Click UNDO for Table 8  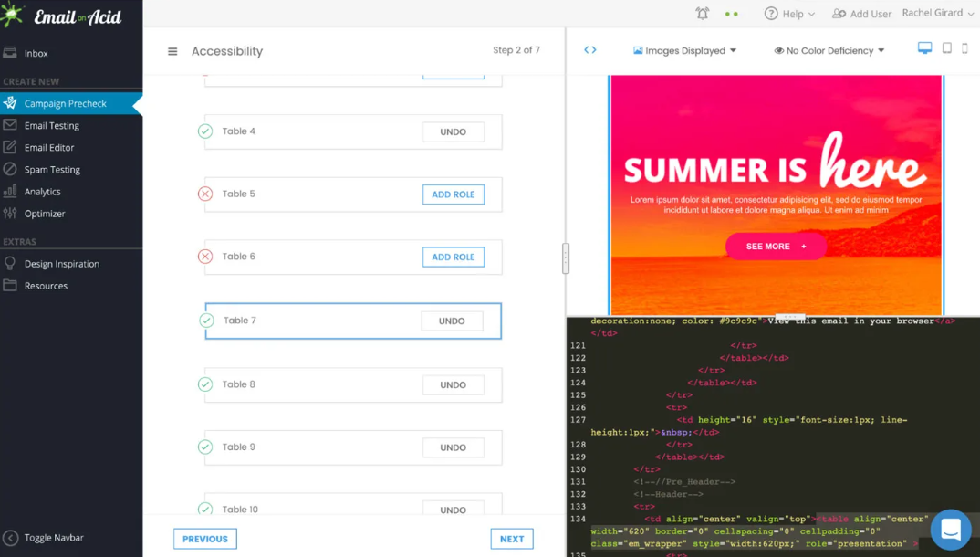454,385
